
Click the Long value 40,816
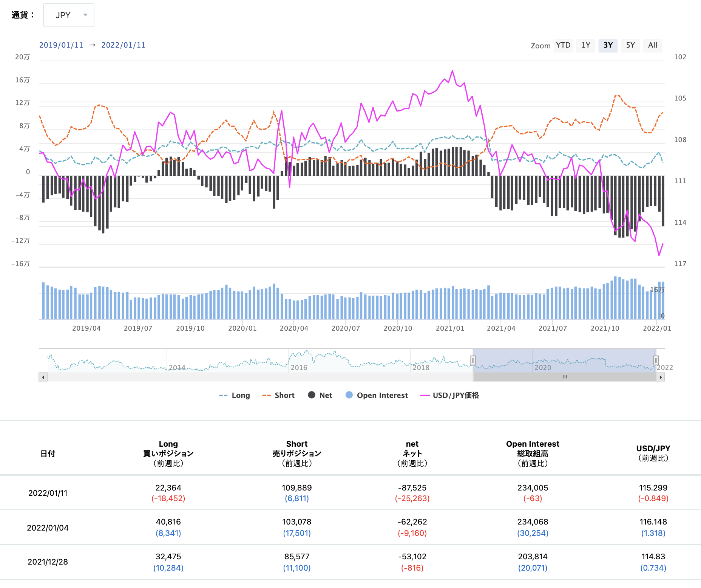pyautogui.click(x=168, y=522)
